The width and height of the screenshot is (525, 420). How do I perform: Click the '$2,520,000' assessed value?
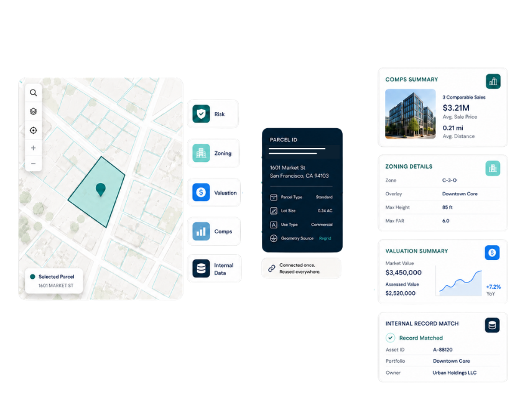click(x=401, y=294)
